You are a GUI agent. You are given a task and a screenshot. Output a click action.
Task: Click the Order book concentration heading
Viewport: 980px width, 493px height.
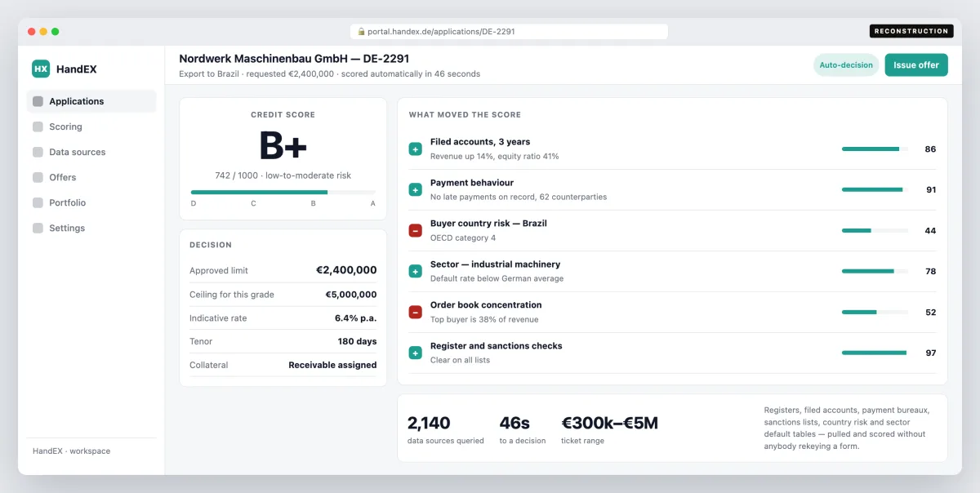(x=485, y=305)
